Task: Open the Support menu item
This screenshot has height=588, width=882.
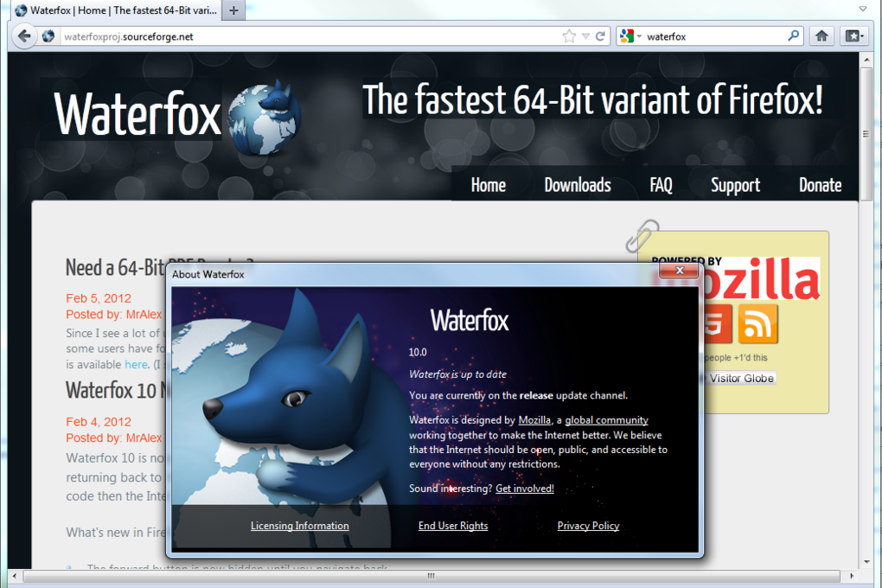Action: pos(735,185)
